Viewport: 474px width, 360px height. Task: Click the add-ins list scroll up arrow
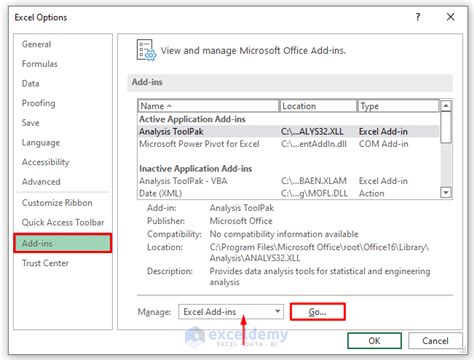coord(446,106)
